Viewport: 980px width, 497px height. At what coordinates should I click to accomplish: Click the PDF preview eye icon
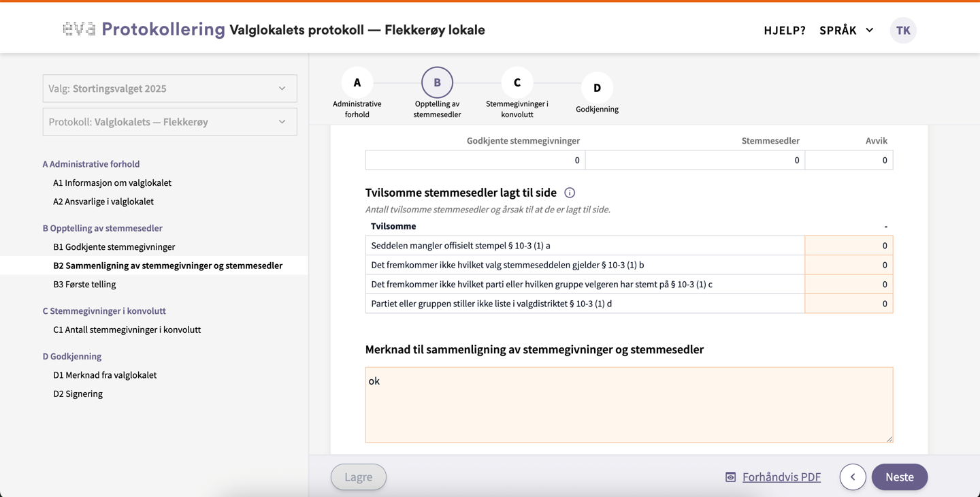point(730,477)
